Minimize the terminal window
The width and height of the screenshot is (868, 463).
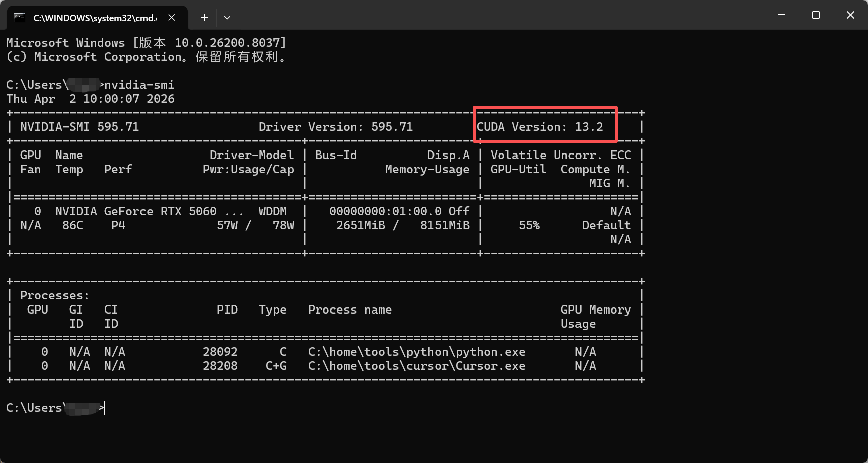781,15
